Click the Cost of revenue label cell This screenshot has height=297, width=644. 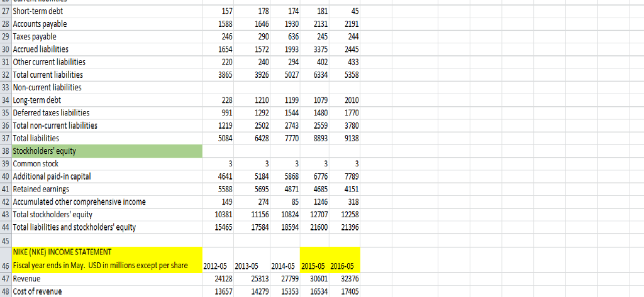pos(107,291)
